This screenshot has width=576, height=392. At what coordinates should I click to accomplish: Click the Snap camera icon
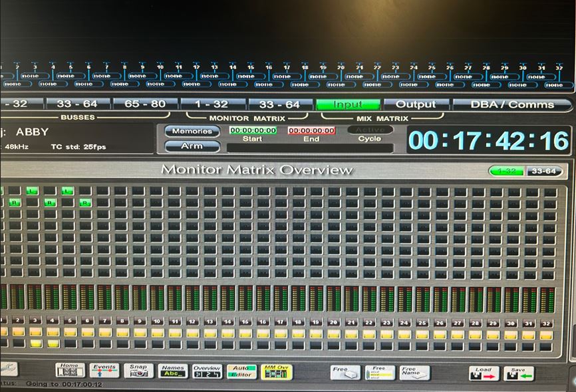tap(138, 371)
